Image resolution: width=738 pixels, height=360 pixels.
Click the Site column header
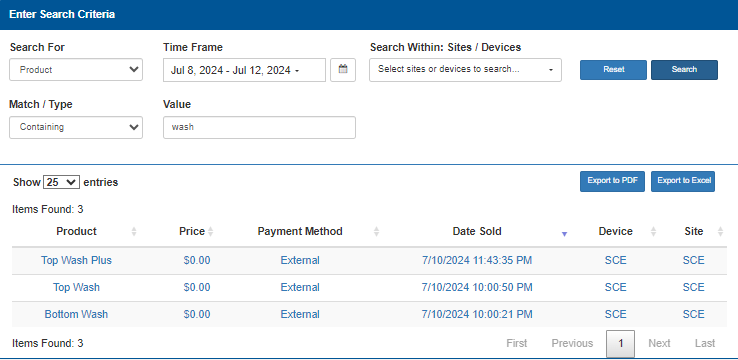click(694, 232)
